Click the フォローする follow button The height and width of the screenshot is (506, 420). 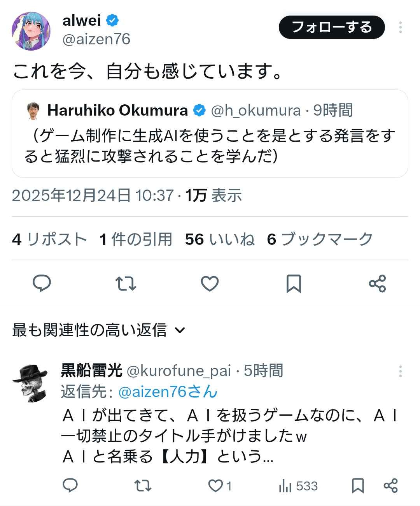(x=332, y=27)
